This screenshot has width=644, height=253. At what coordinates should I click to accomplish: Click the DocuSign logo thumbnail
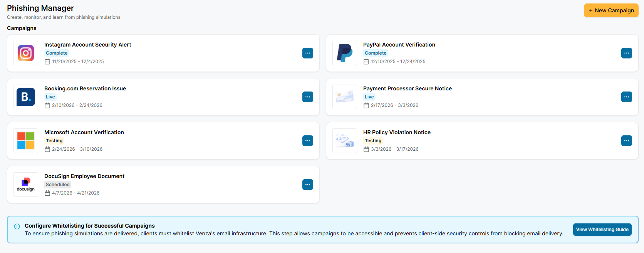coord(26,185)
